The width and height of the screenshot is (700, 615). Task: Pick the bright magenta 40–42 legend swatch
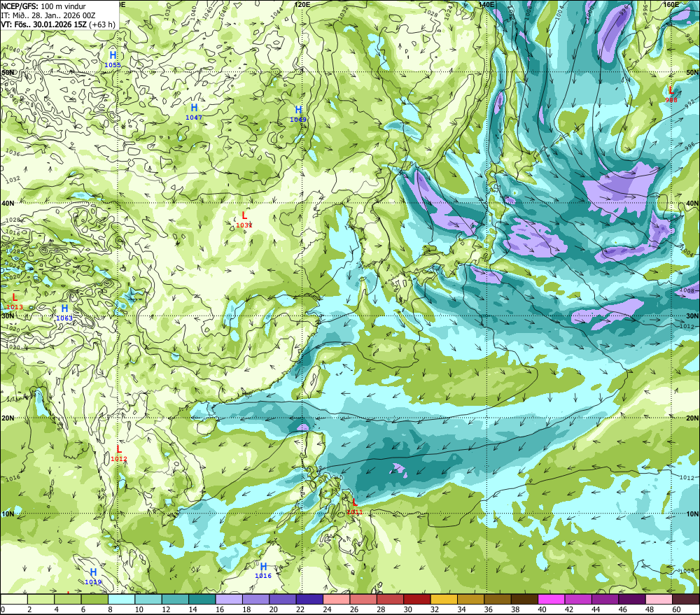pos(552,599)
